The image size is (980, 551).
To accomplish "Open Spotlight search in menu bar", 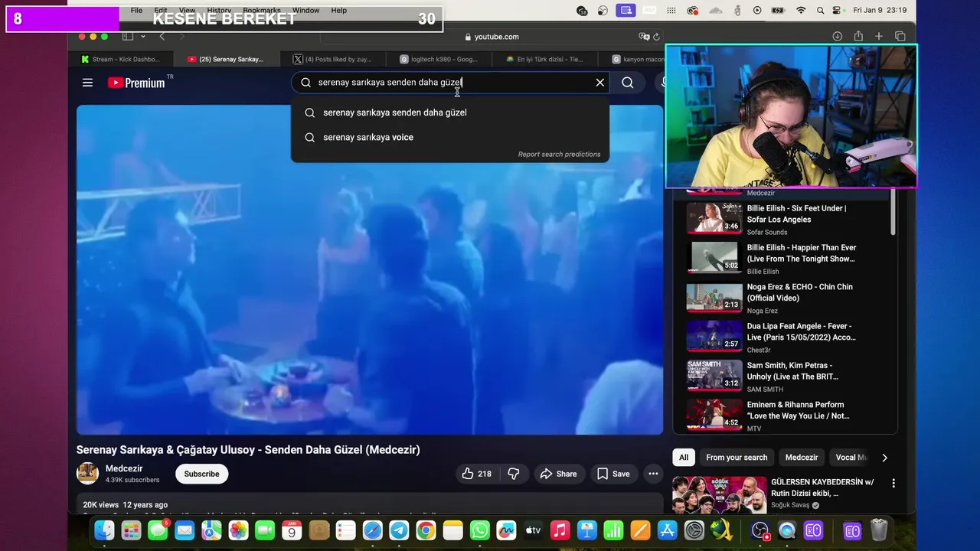I will coord(820,11).
